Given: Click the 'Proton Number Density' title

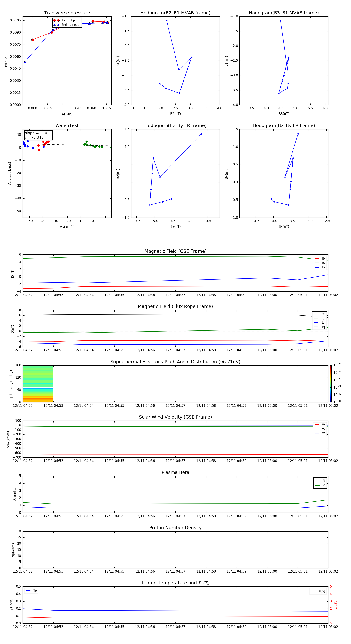Looking at the screenshot, I should (x=175, y=528).
